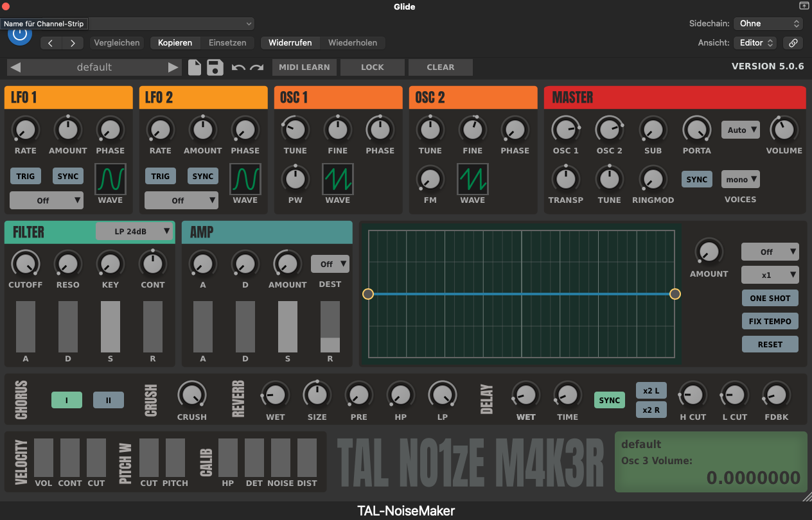Load the next preset with right arrow
This screenshot has width=812, height=520.
[173, 67]
